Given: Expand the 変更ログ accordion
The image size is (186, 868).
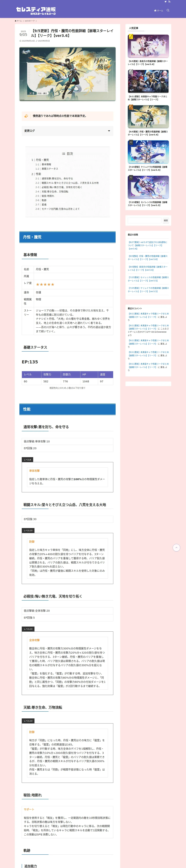Looking at the screenshot, I should point(68,131).
